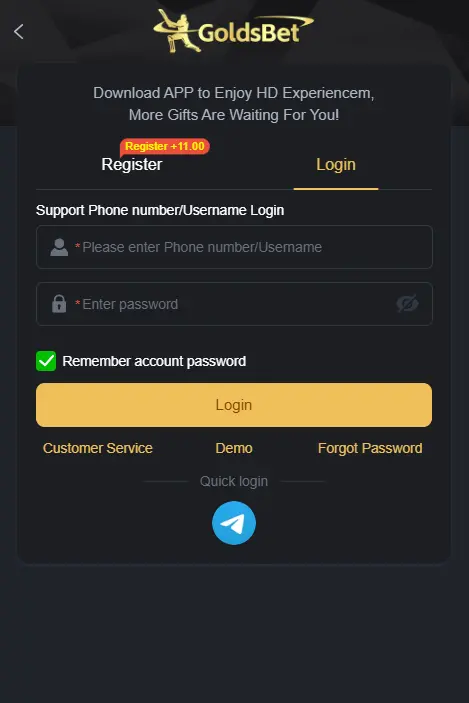The width and height of the screenshot is (469, 703).
Task: Switch to the Register tab
Action: [132, 165]
